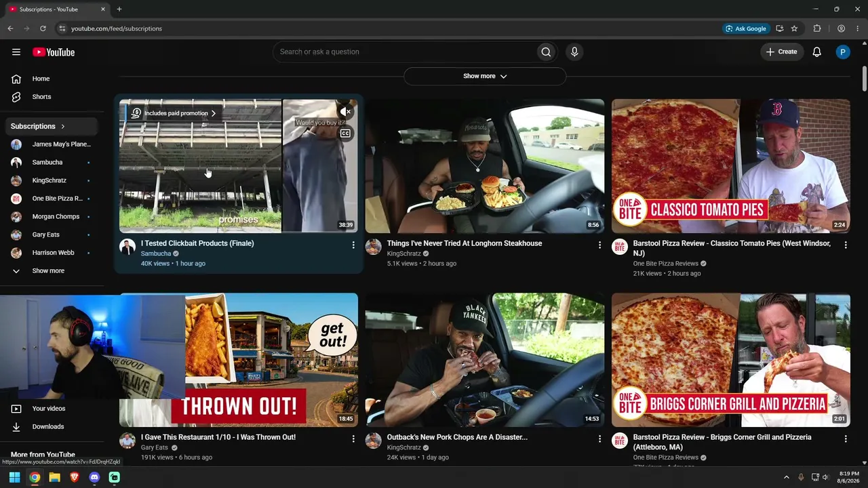Click the page vertical scrollbar

864,79
